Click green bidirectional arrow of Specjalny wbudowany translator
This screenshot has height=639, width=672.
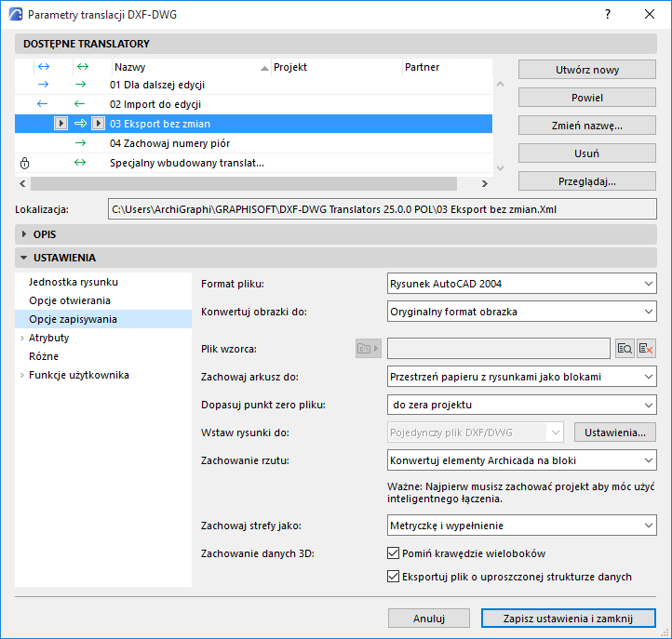pos(80,163)
